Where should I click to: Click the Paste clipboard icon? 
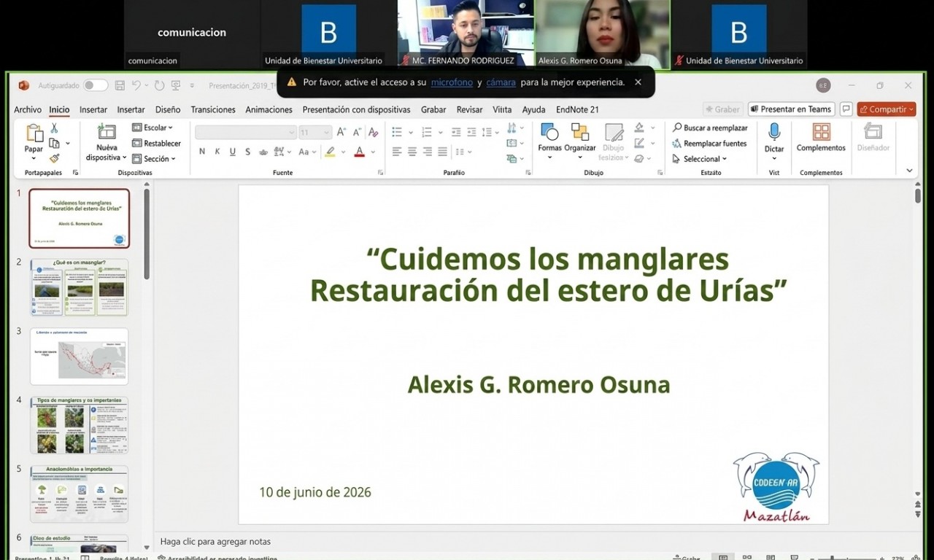tap(34, 133)
